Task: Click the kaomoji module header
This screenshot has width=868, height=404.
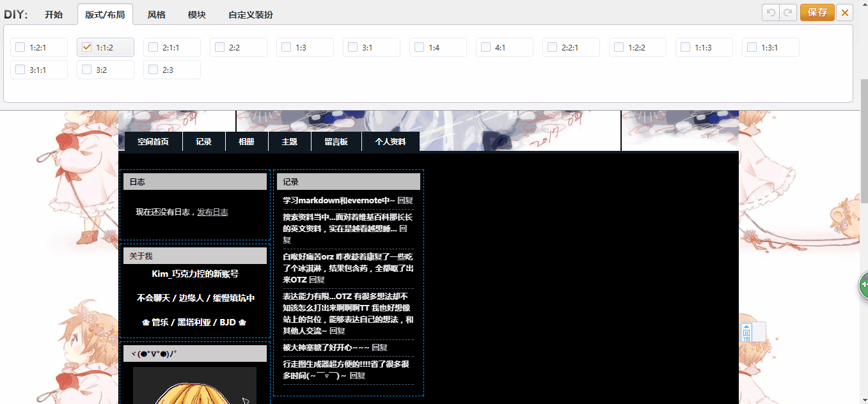Action: pyautogui.click(x=195, y=353)
